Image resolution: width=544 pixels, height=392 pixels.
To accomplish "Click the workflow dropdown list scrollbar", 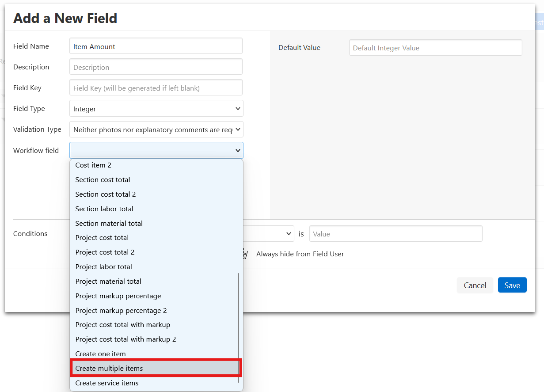I will click(239, 327).
